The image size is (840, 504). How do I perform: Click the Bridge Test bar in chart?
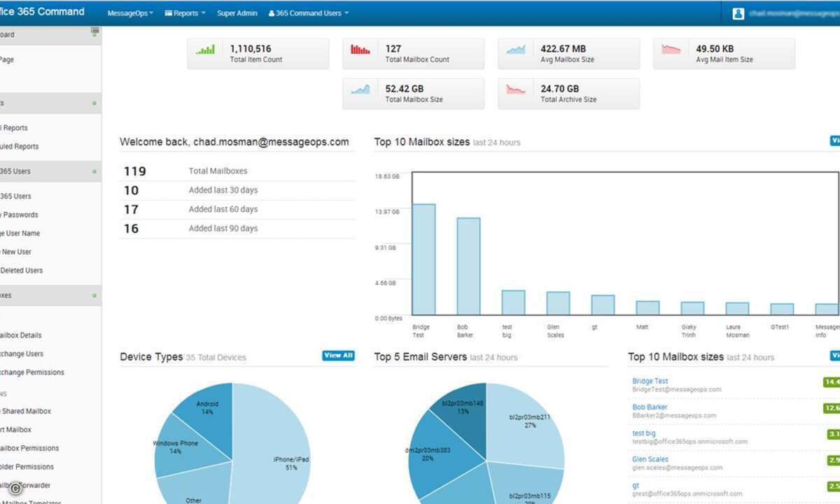point(423,260)
